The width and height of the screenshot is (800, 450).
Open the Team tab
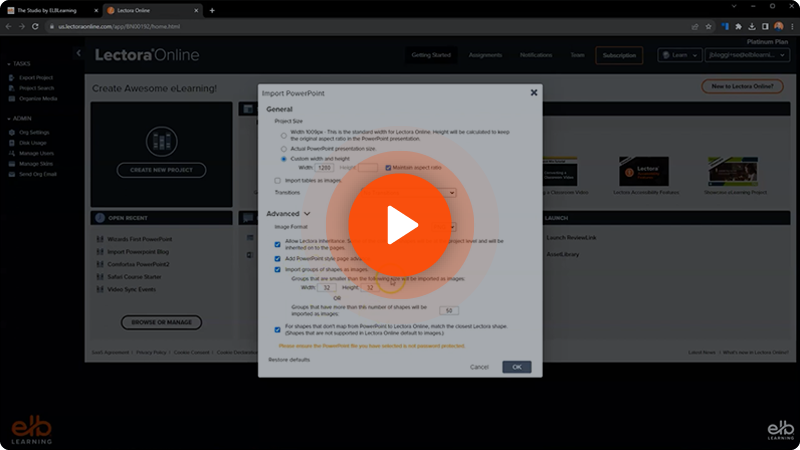click(577, 55)
